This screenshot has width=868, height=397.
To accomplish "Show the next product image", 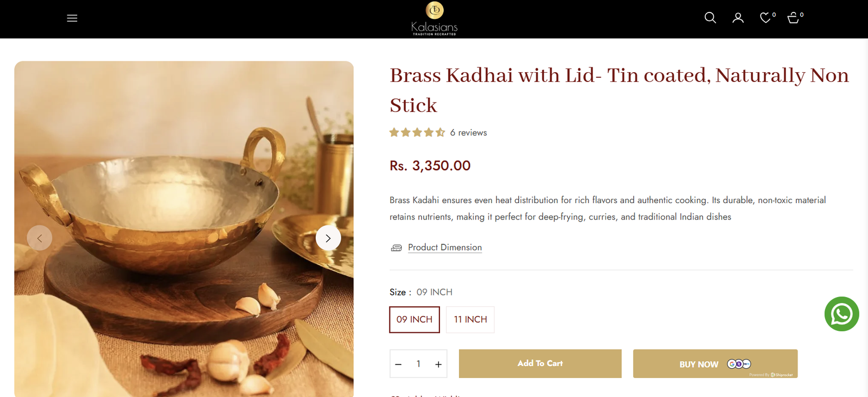I will tap(328, 238).
